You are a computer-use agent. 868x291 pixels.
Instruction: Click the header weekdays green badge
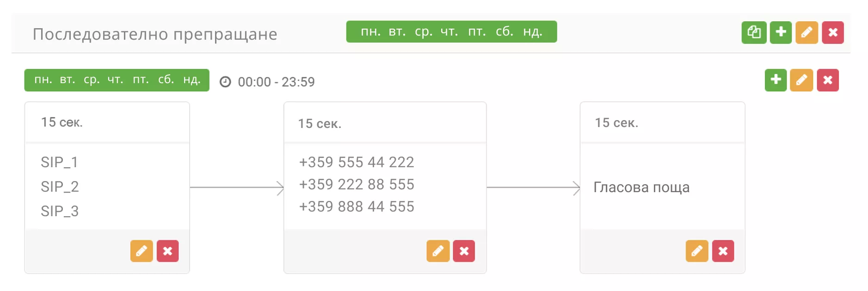(451, 31)
